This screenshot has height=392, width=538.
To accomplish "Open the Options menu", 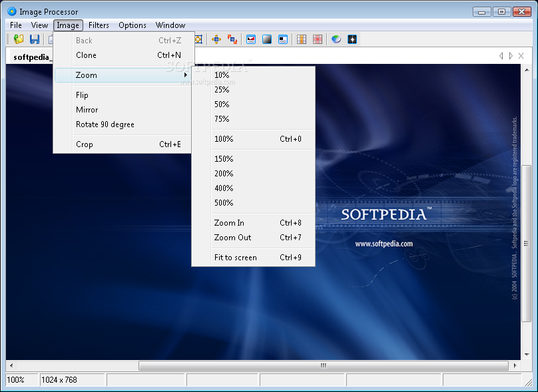I will (133, 25).
